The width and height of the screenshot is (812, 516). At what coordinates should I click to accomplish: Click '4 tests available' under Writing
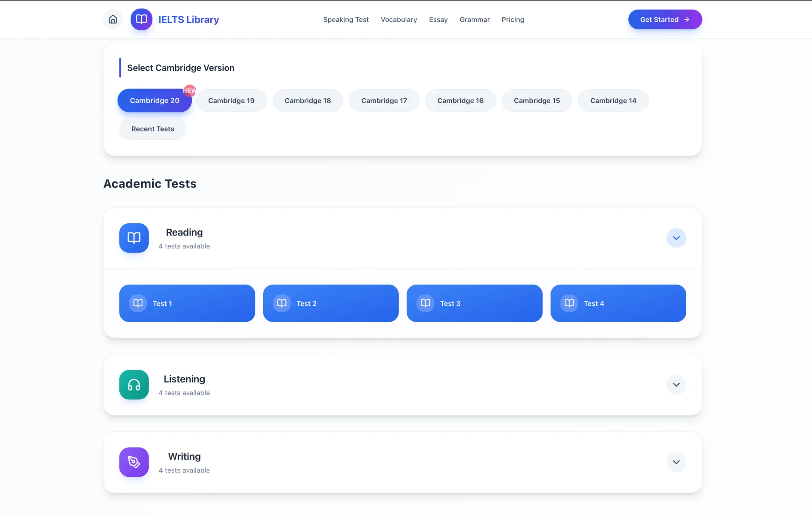tap(184, 470)
